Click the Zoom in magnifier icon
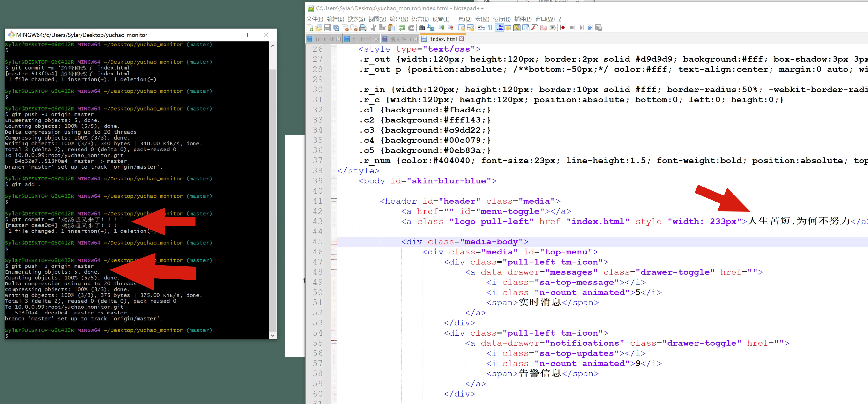The width and height of the screenshot is (868, 404). (x=441, y=28)
